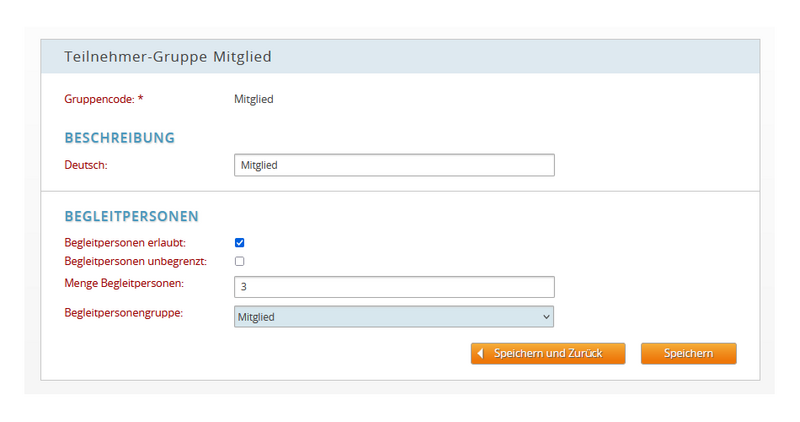Image resolution: width=800 pixels, height=422 pixels.
Task: Click the Mitglied value next to Gruppencode
Action: coord(254,99)
